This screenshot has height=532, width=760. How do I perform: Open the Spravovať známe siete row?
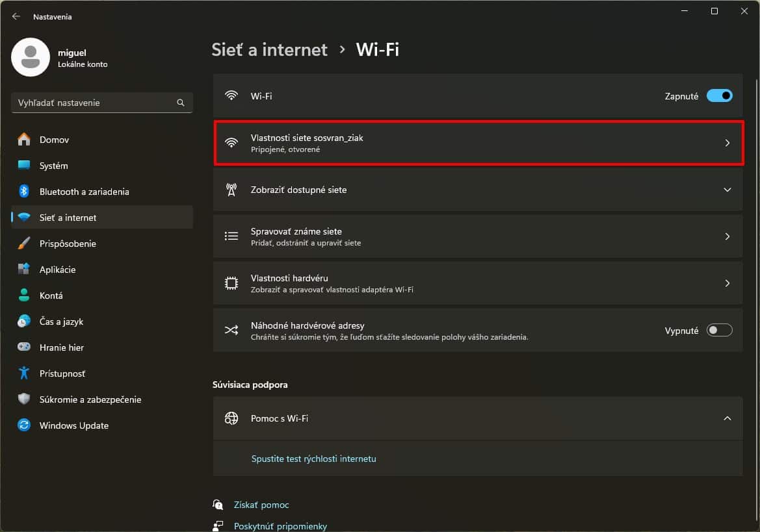(478, 236)
